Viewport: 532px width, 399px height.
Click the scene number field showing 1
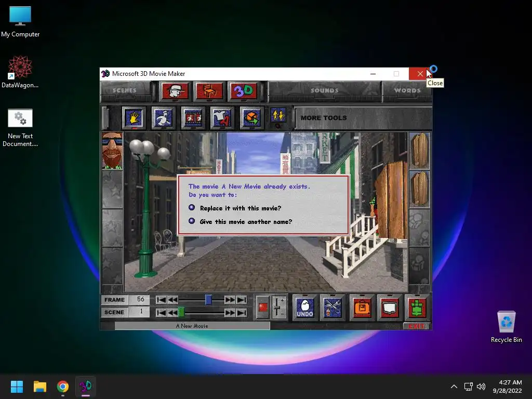click(140, 312)
